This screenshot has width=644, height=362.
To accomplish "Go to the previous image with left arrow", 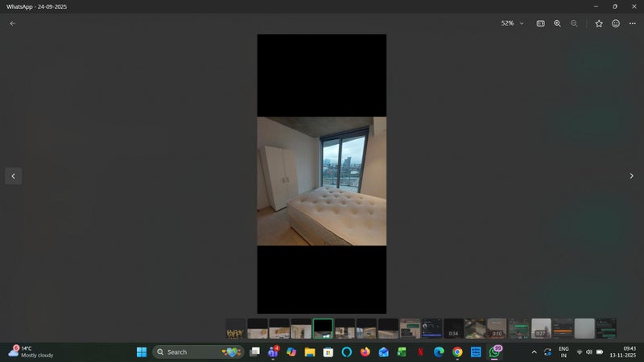I will [13, 175].
